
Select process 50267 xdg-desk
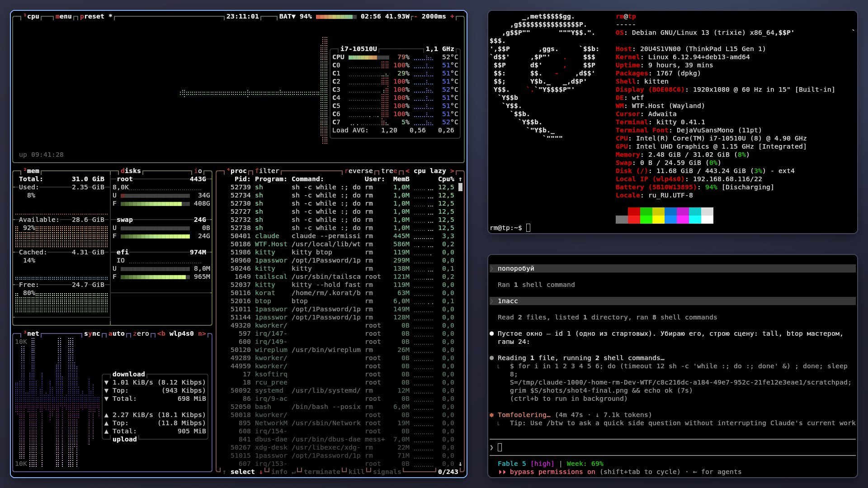(342, 448)
